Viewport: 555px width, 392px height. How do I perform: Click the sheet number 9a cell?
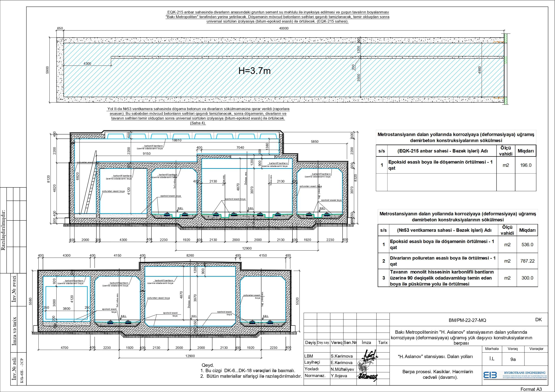513,359
